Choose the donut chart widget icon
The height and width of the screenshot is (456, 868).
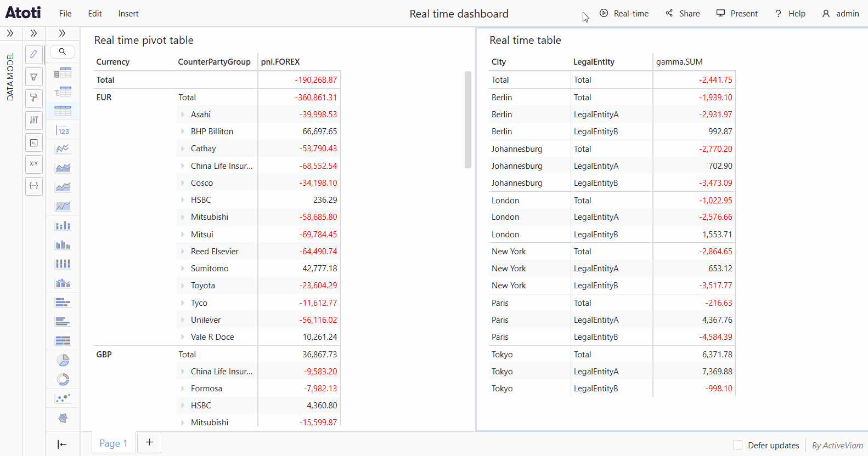click(63, 379)
